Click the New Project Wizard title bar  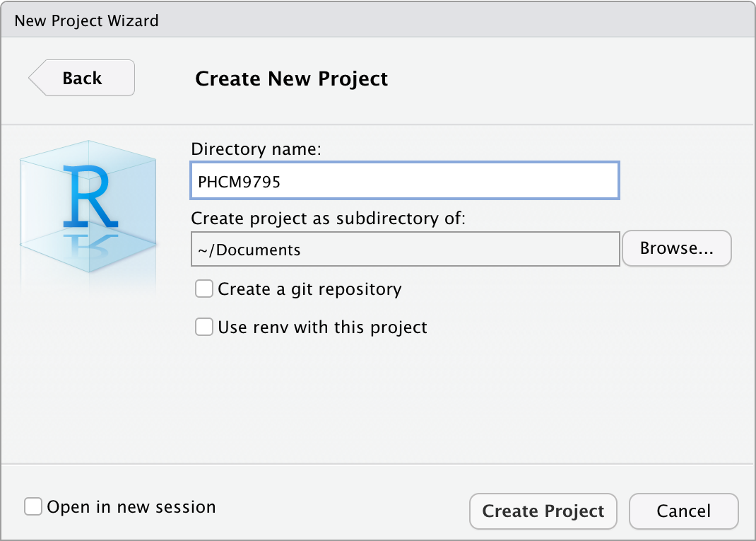pyautogui.click(x=86, y=20)
